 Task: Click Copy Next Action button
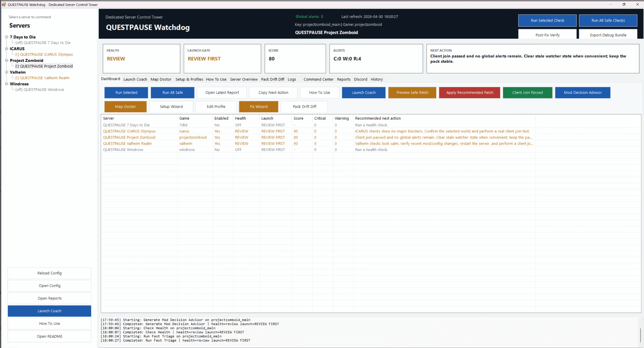pyautogui.click(x=273, y=92)
